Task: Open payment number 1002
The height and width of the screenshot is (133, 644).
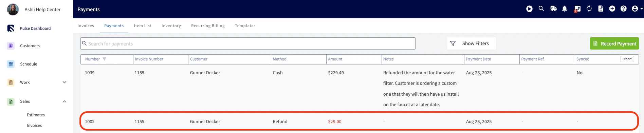Action: (x=90, y=121)
